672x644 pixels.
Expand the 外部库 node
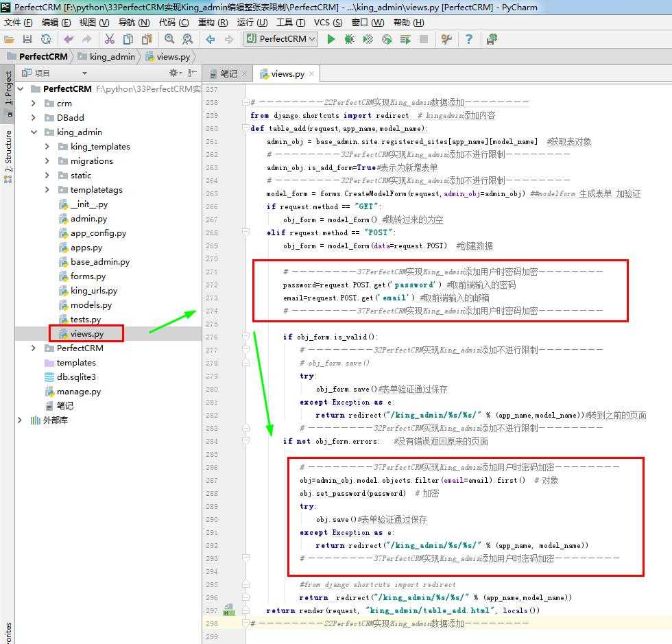[20, 420]
